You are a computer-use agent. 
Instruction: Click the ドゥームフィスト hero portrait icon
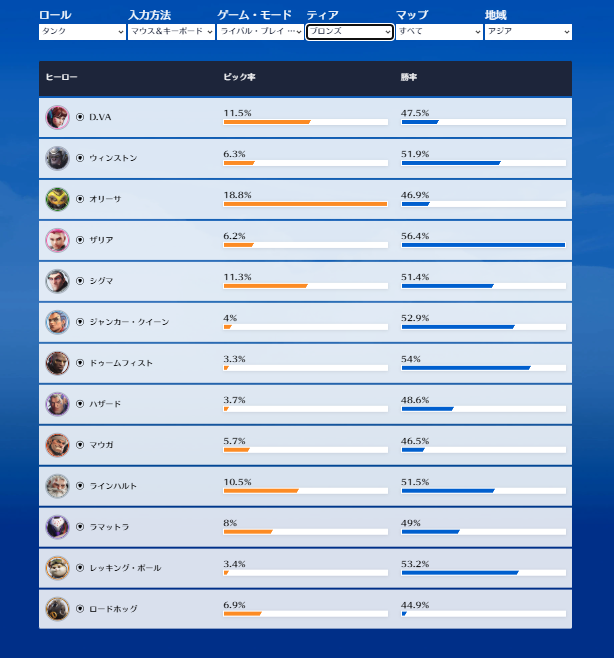57,363
